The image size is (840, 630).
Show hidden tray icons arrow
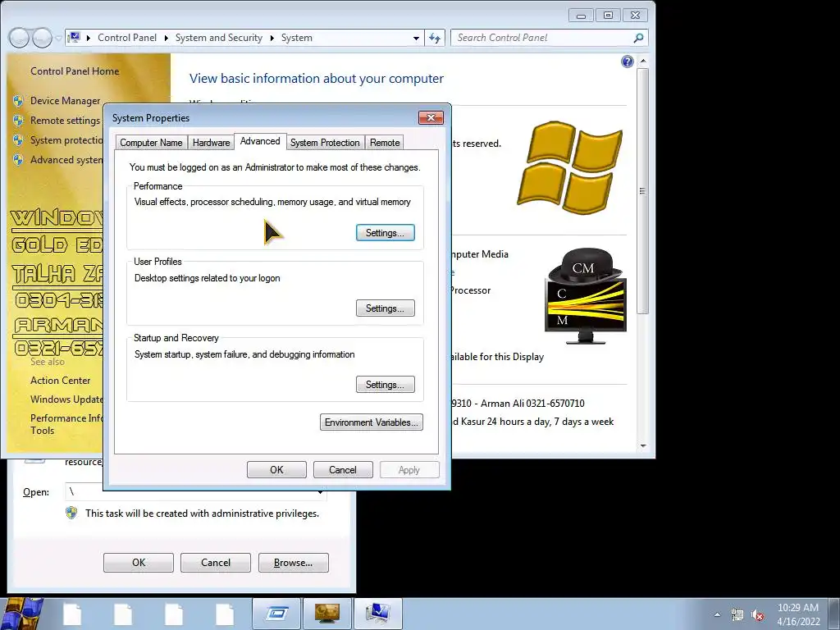coord(717,615)
